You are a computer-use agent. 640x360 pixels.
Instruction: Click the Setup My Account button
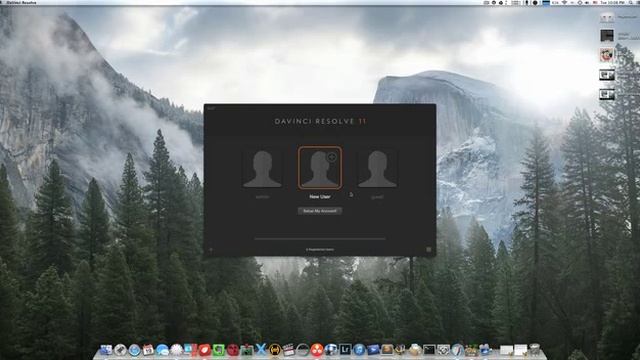[320, 211]
